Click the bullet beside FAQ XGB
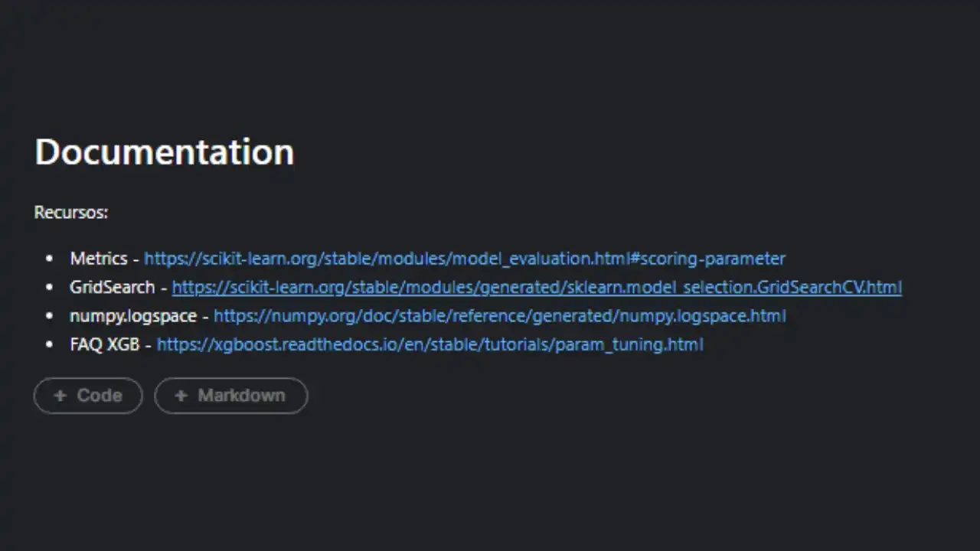 [x=50, y=344]
